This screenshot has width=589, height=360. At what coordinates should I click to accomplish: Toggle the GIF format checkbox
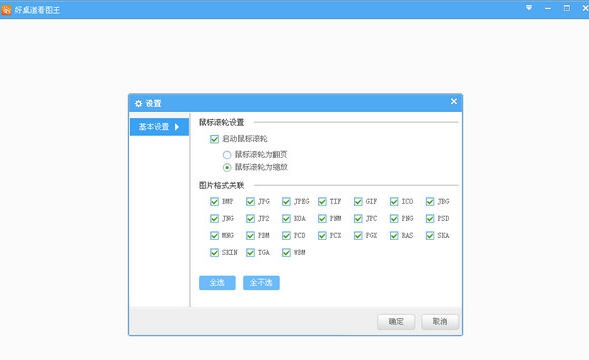pyautogui.click(x=358, y=202)
